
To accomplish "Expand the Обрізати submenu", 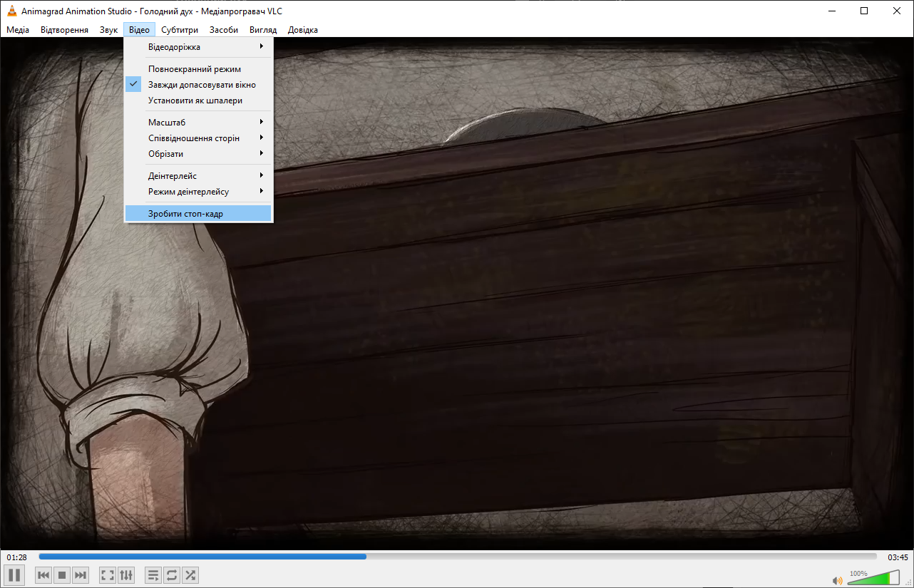I will (x=198, y=154).
